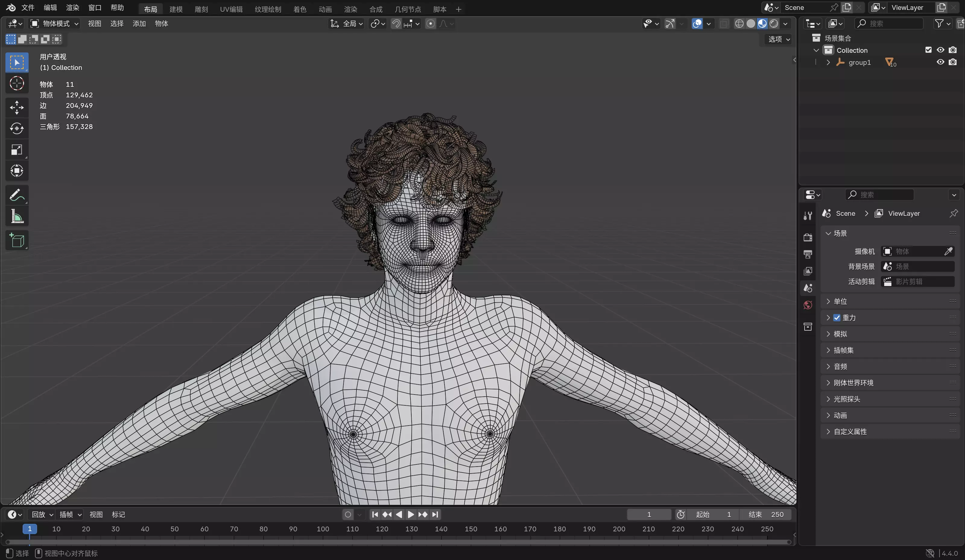
Task: Jump to the first frame
Action: [375, 514]
